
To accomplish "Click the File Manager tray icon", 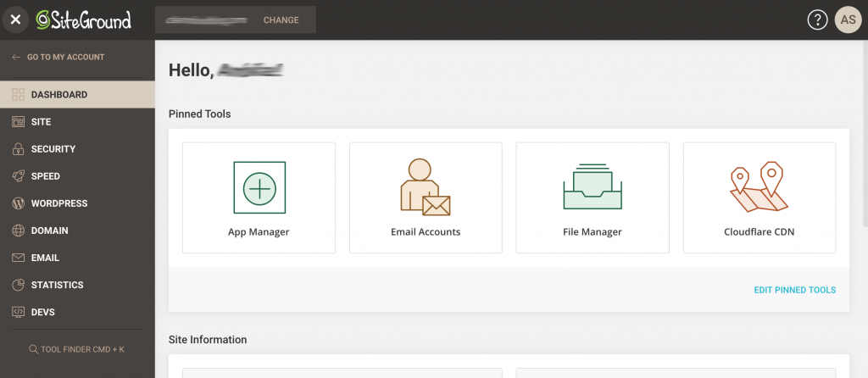I will point(593,186).
